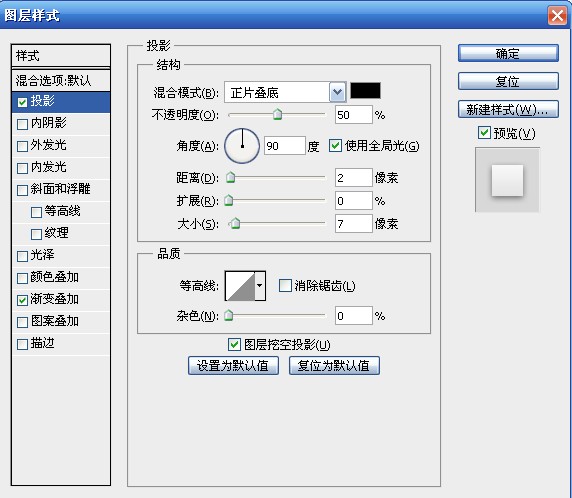Click 设置为默认值 button
572x498 pixels.
tap(233, 366)
